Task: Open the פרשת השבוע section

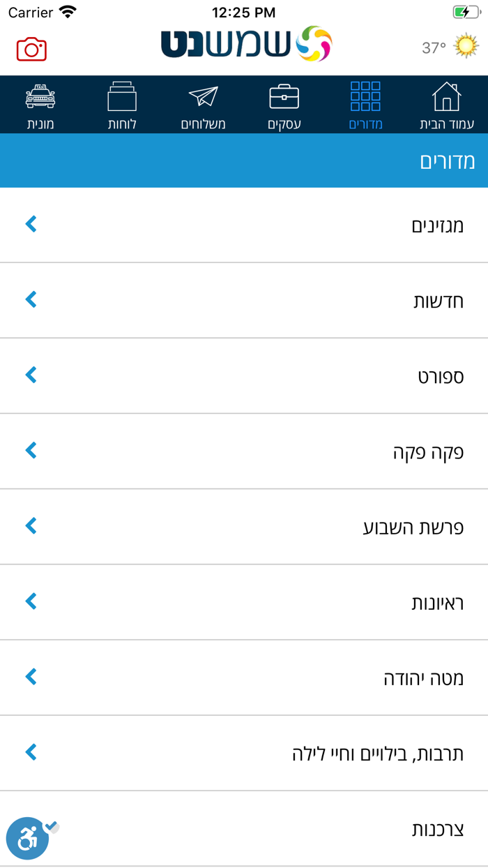Action: tap(244, 526)
